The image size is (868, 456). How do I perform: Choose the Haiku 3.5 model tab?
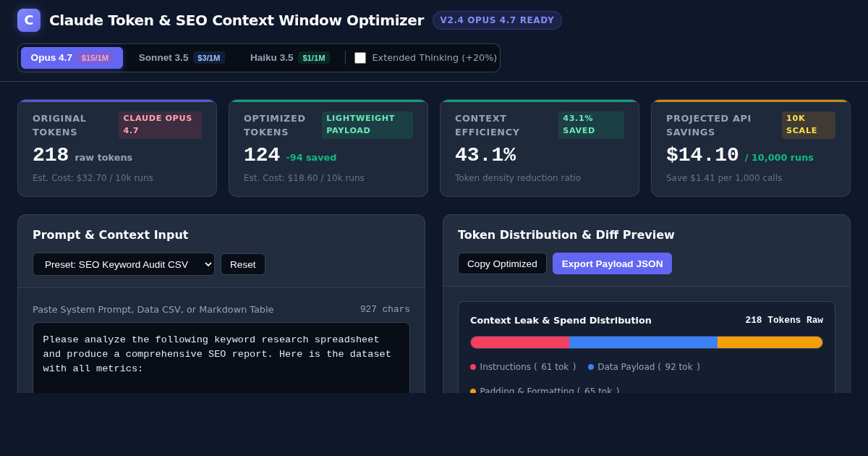289,58
